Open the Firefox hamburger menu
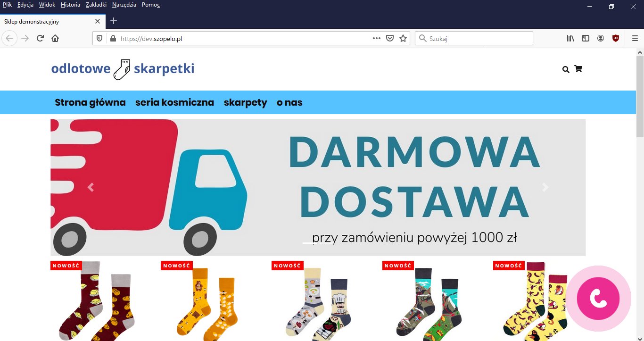 pos(635,38)
